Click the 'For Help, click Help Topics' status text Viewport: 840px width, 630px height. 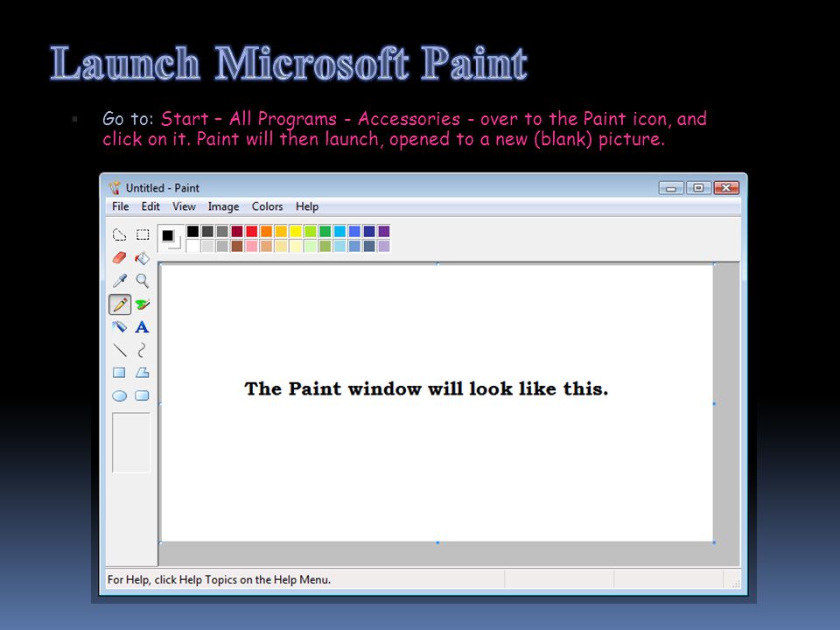219,579
